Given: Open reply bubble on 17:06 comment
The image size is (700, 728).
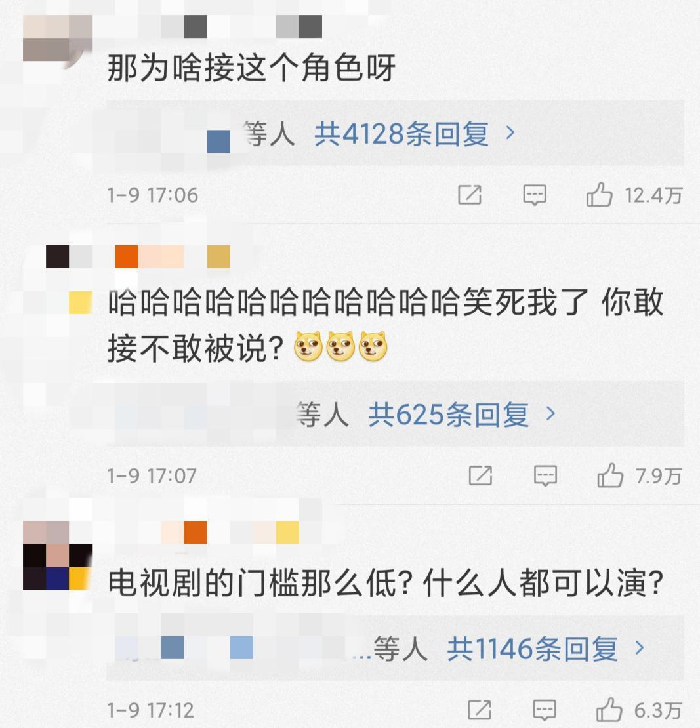Looking at the screenshot, I should pos(535,195).
